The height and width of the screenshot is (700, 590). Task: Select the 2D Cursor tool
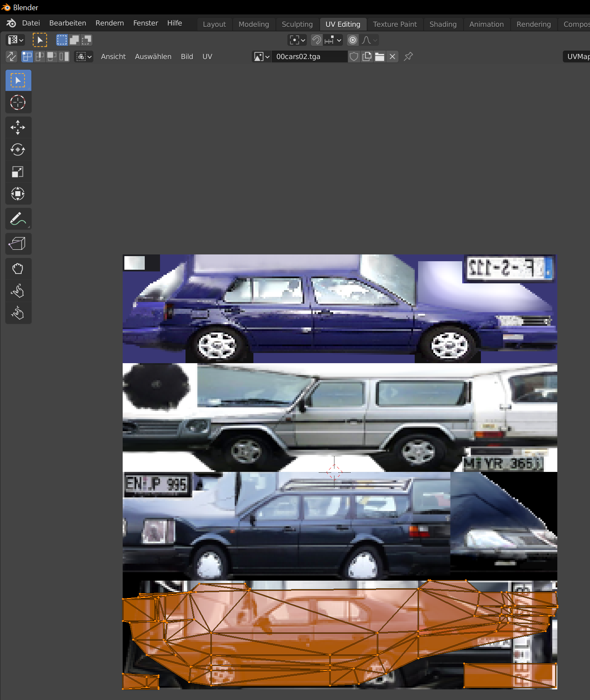click(18, 102)
